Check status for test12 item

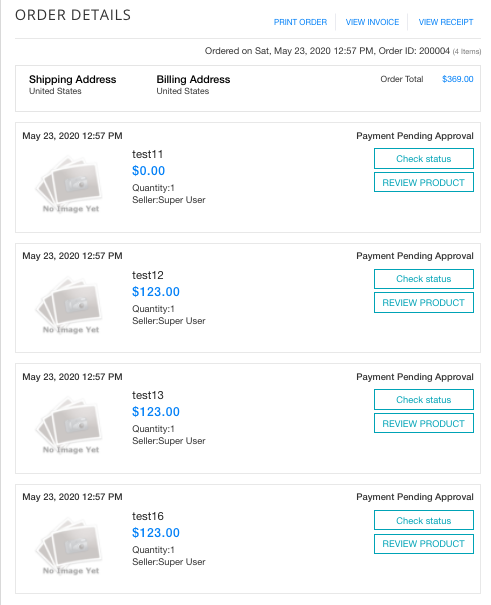tap(424, 279)
